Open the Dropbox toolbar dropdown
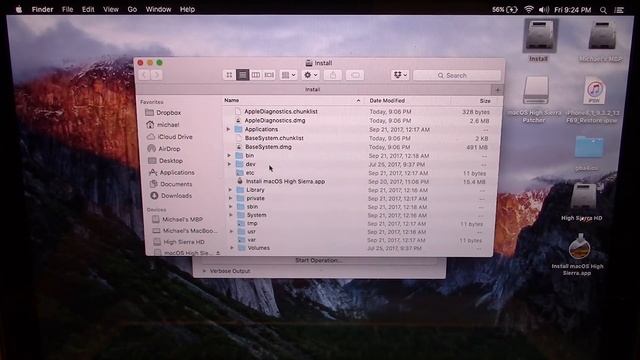This screenshot has height=360, width=640. coord(400,75)
